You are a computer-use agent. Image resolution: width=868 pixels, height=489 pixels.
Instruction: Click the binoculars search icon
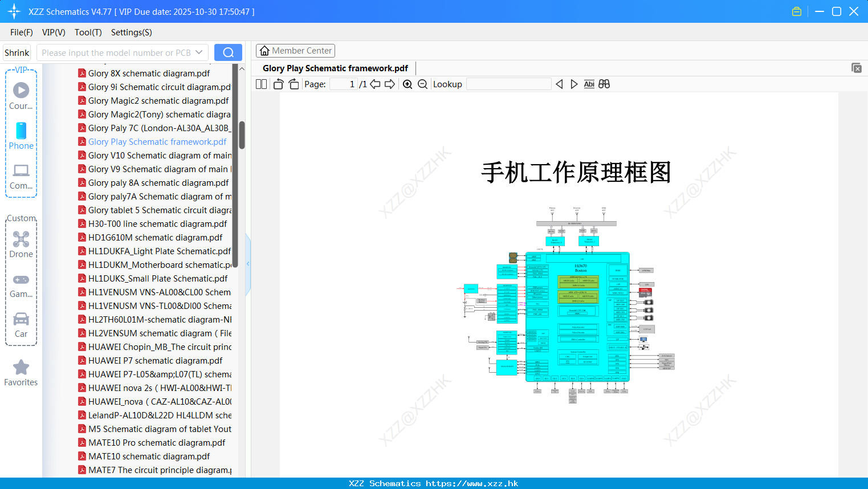[604, 84]
